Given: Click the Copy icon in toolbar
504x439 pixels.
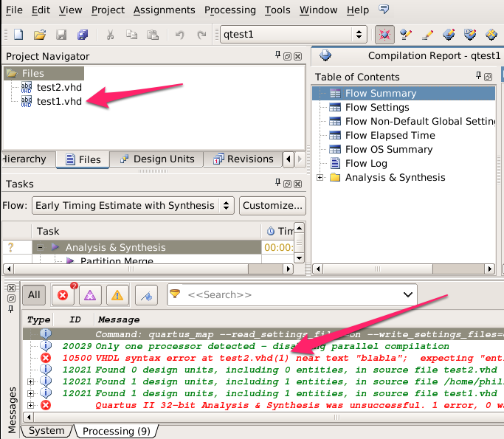Looking at the screenshot, I should [131, 35].
